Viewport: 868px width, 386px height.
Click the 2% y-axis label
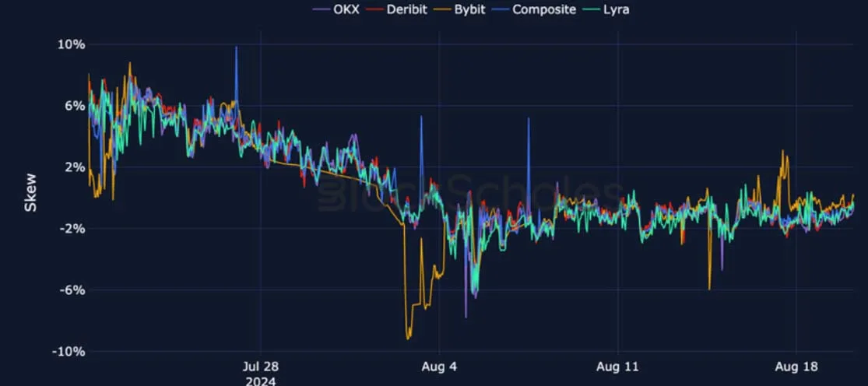point(76,167)
